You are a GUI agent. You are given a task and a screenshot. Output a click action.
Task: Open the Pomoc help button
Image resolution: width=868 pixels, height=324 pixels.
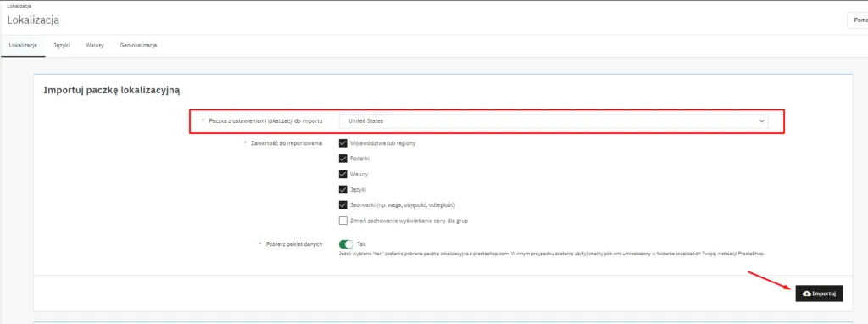click(858, 20)
